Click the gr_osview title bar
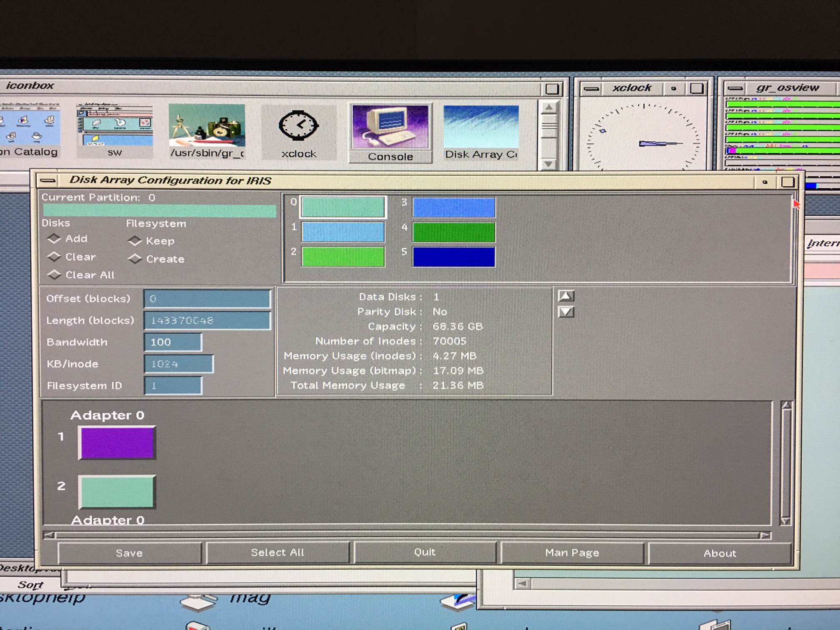The width and height of the screenshot is (840, 630). (787, 87)
